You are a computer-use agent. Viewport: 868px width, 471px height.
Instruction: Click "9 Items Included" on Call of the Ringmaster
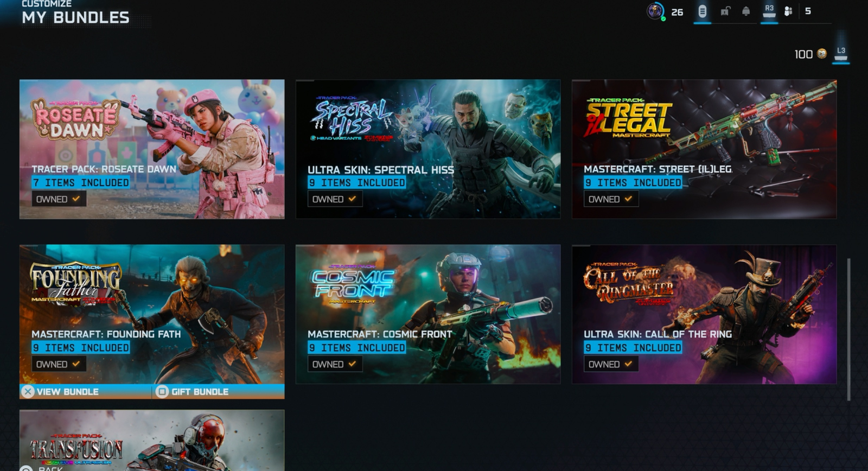[x=633, y=348]
